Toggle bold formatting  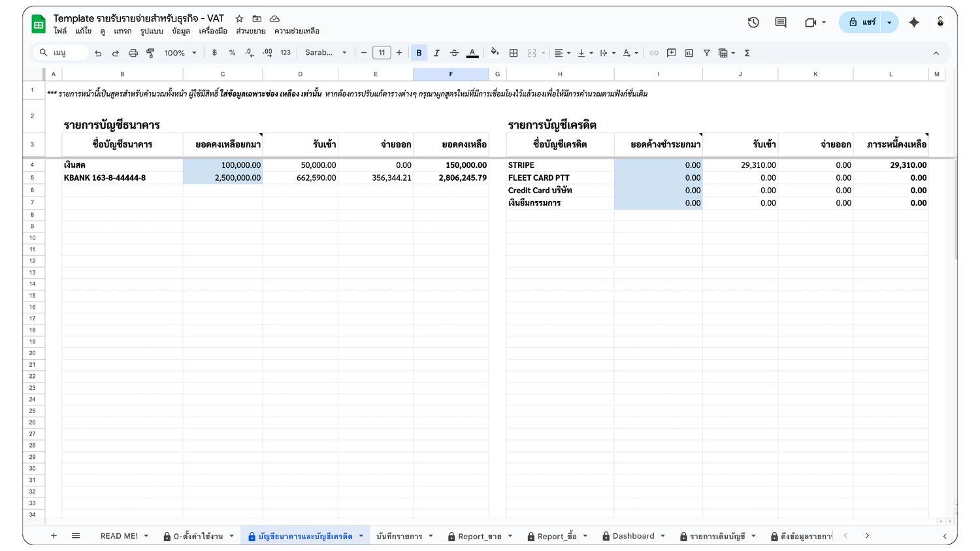tap(419, 53)
